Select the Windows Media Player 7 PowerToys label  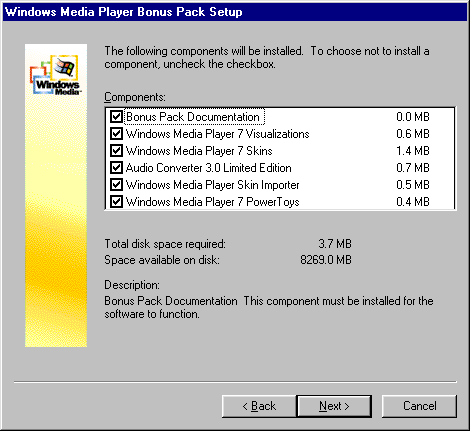(212, 202)
